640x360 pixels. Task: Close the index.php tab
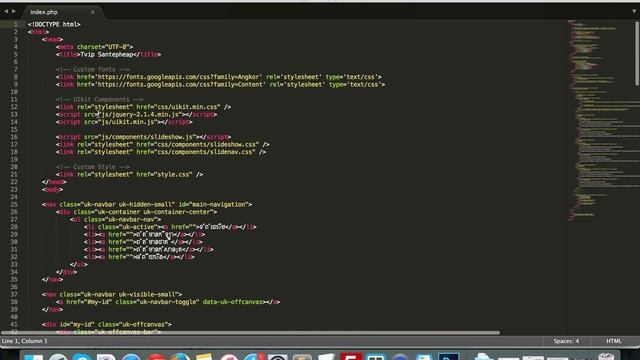93,12
